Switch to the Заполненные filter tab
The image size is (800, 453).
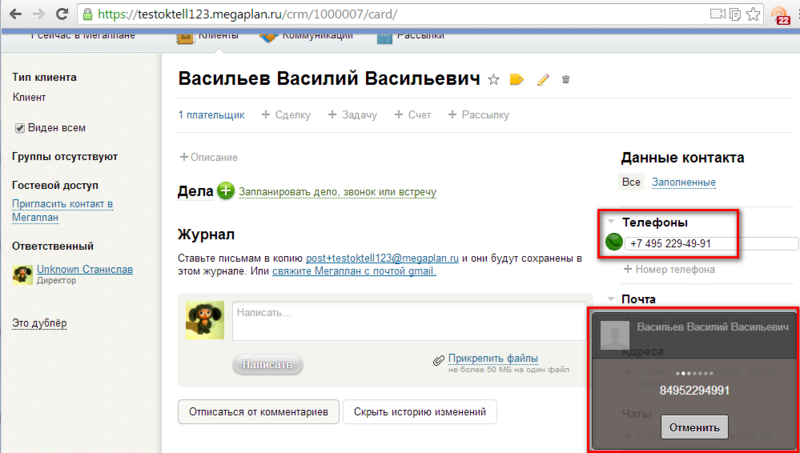683,182
